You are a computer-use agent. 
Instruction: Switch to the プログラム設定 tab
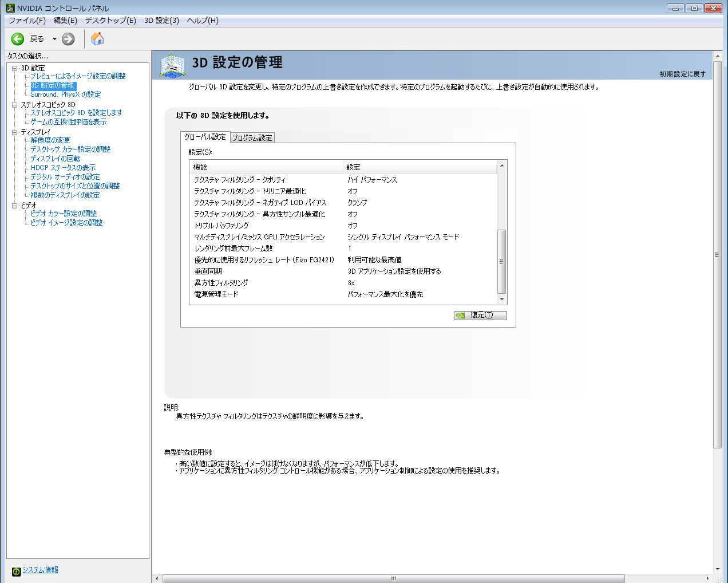(252, 138)
